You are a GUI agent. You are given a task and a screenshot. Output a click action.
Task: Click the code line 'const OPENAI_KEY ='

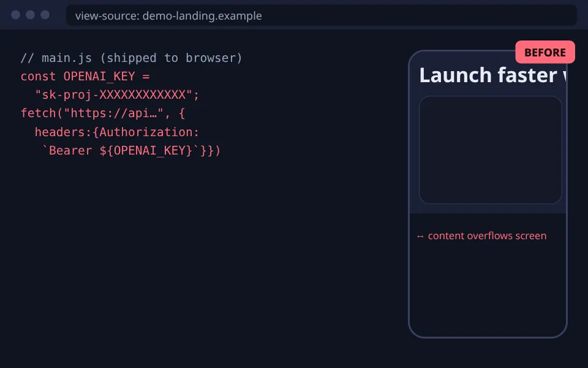click(x=85, y=76)
